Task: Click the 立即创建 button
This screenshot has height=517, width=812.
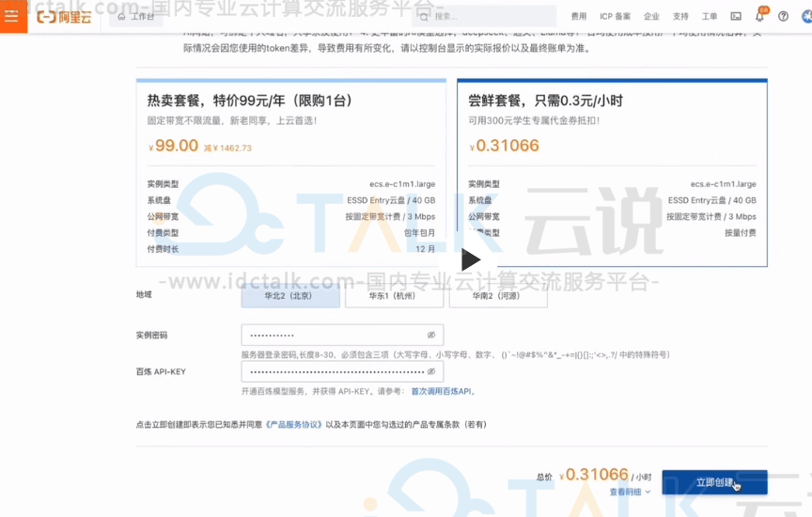Action: pos(714,482)
